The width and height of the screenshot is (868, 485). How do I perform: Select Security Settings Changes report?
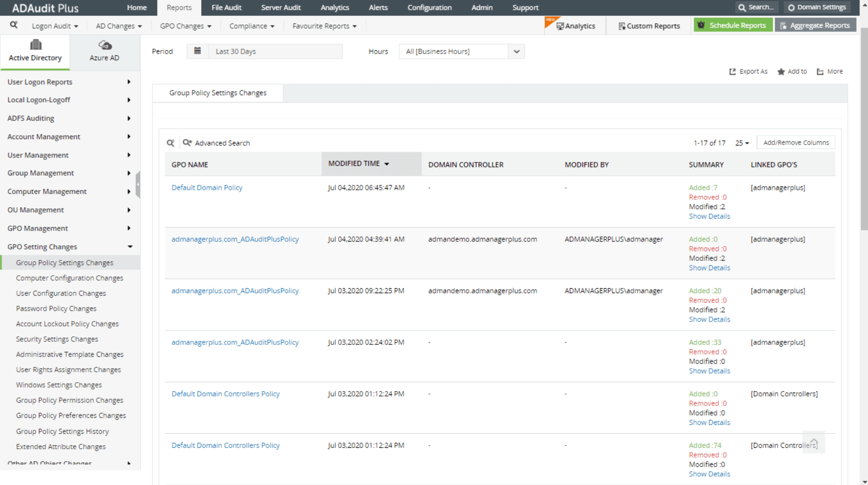pyautogui.click(x=57, y=339)
